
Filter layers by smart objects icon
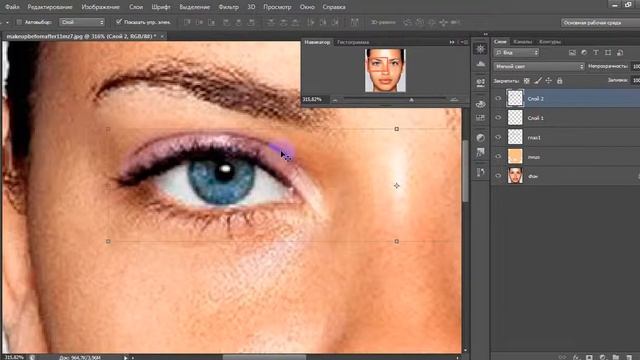(x=620, y=52)
